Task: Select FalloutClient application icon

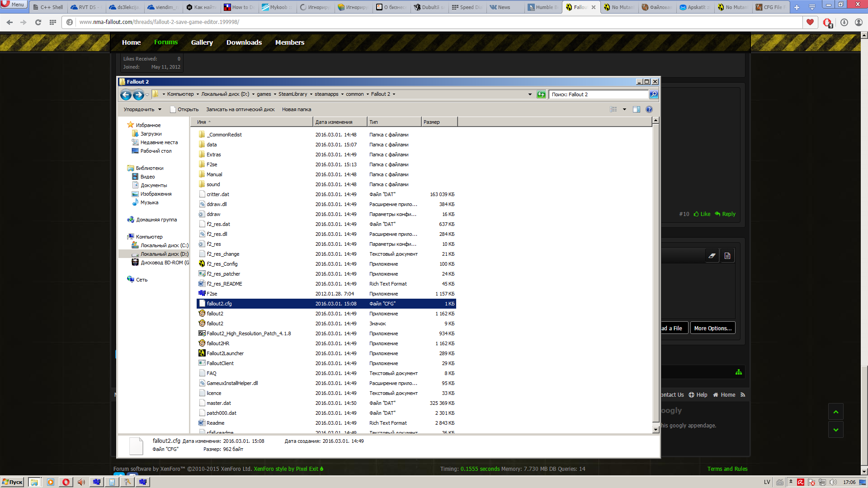Action: pyautogui.click(x=202, y=363)
